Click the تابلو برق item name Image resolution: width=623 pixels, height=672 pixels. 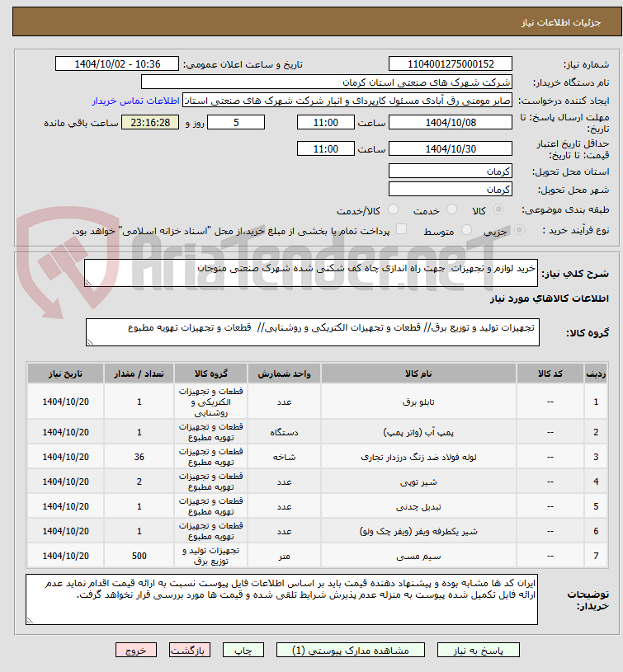pyautogui.click(x=418, y=402)
